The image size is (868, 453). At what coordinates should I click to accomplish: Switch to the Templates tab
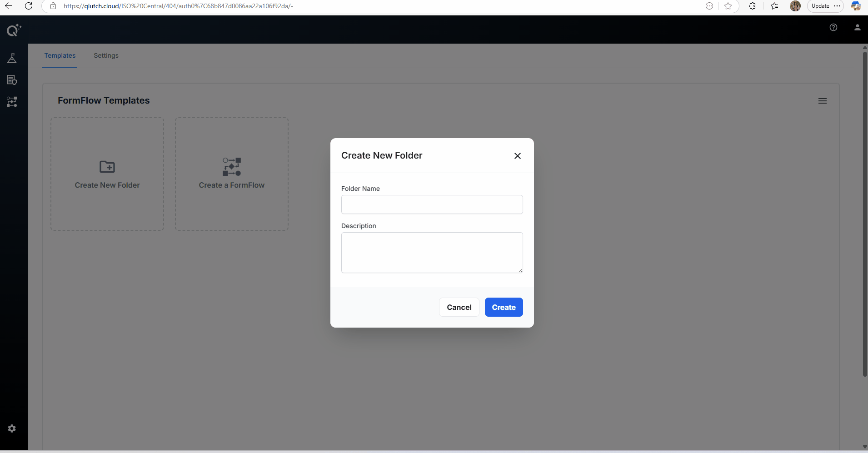tap(60, 55)
